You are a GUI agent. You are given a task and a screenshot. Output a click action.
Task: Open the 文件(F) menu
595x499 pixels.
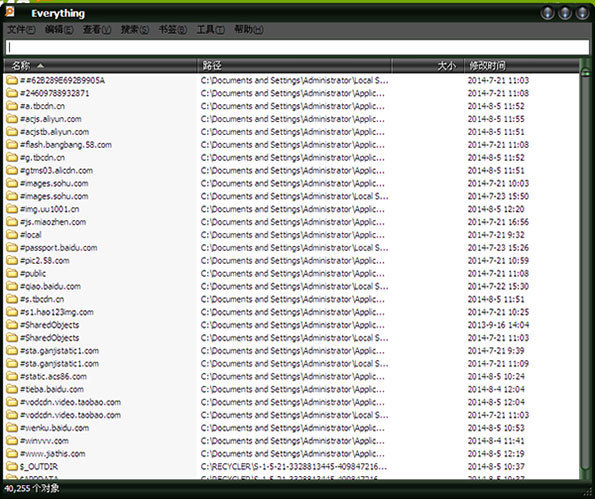pyautogui.click(x=21, y=30)
